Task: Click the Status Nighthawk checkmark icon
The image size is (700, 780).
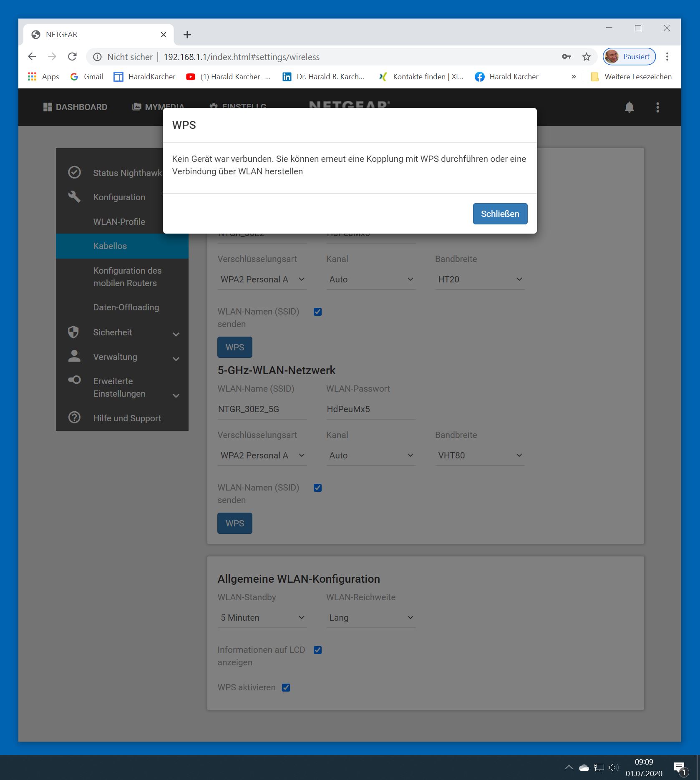Action: point(74,172)
